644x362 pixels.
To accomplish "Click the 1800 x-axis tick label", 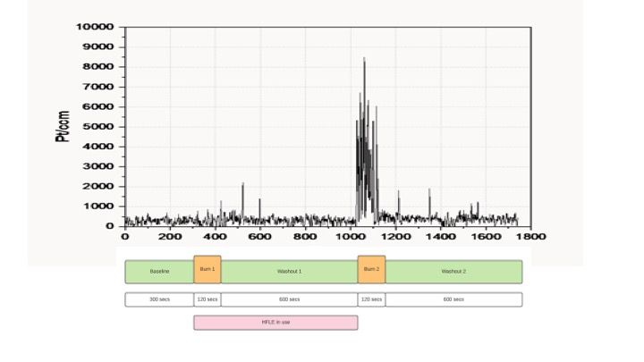I will [531, 237].
